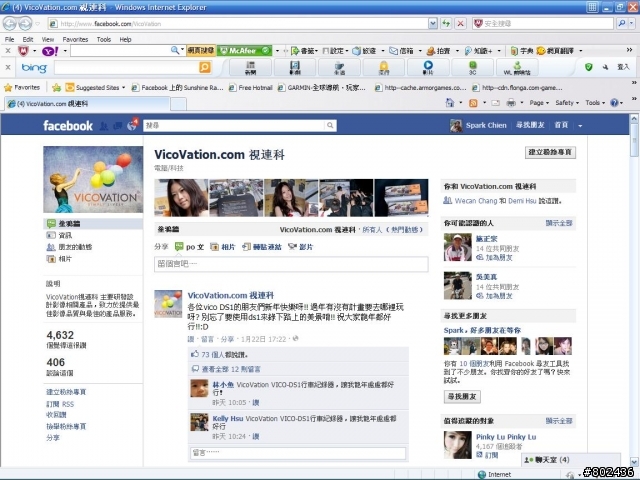Open Facebook friend requests icon
The width and height of the screenshot is (640, 480).
(x=104, y=126)
